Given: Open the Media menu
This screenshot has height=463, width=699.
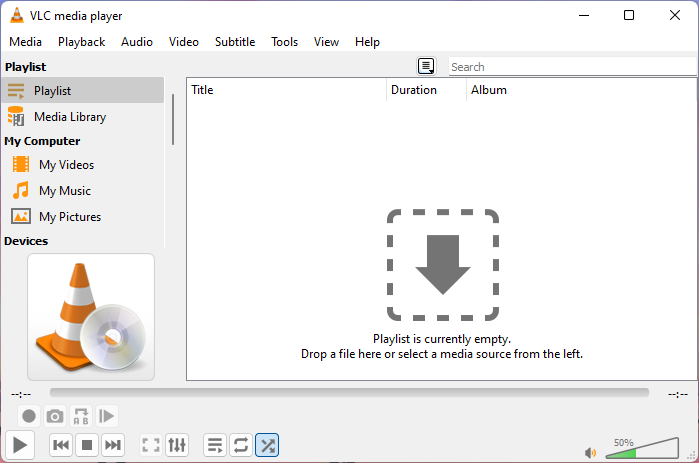Looking at the screenshot, I should 25,42.
